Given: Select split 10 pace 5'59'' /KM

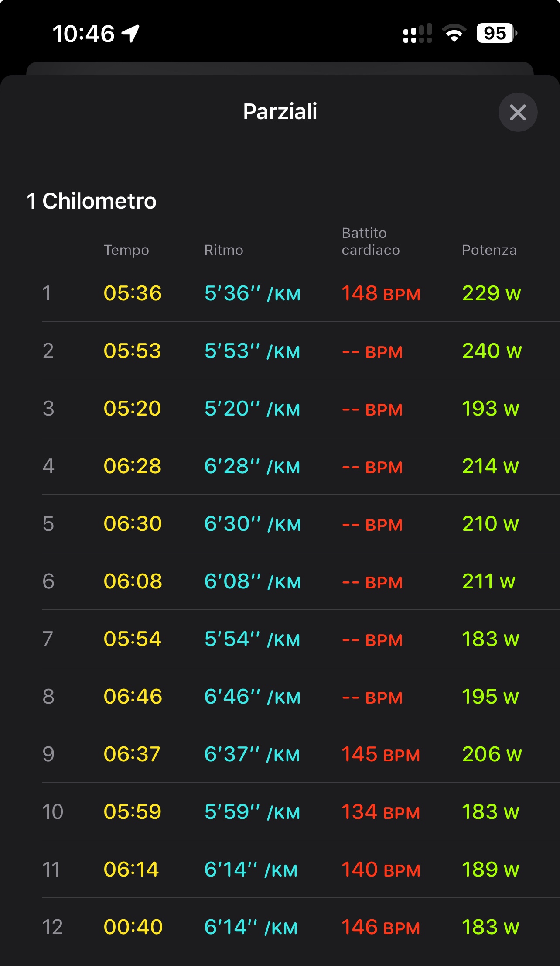Looking at the screenshot, I should 252,812.
